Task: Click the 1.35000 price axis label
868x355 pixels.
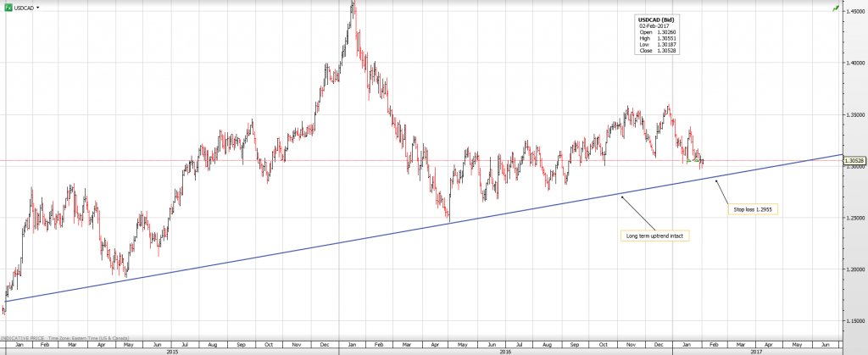Action: point(855,114)
